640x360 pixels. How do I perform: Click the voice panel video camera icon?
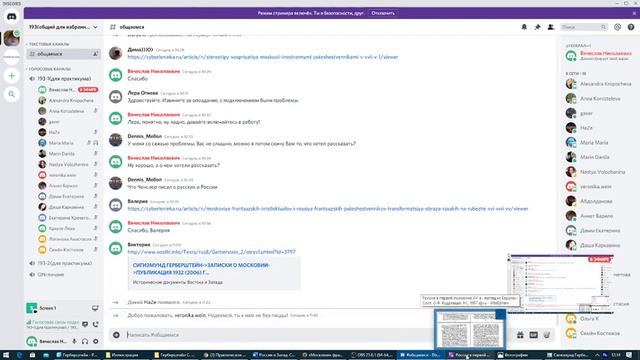(x=85, y=324)
